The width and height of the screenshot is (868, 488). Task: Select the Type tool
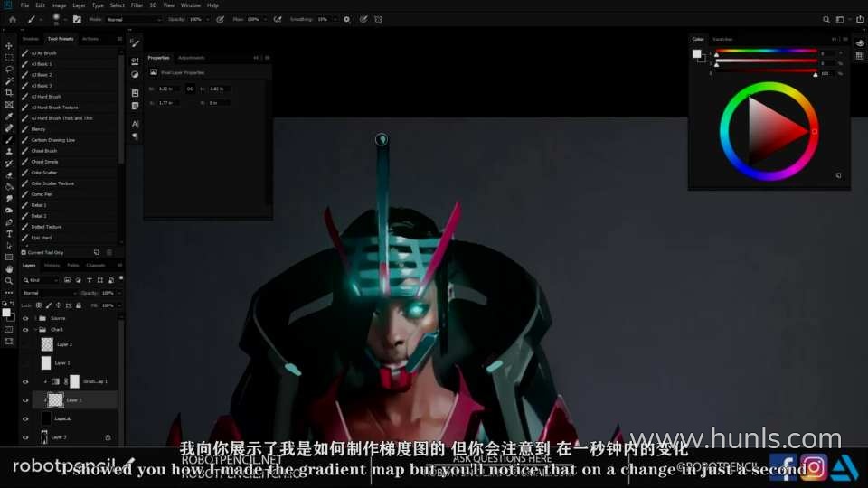click(x=9, y=233)
